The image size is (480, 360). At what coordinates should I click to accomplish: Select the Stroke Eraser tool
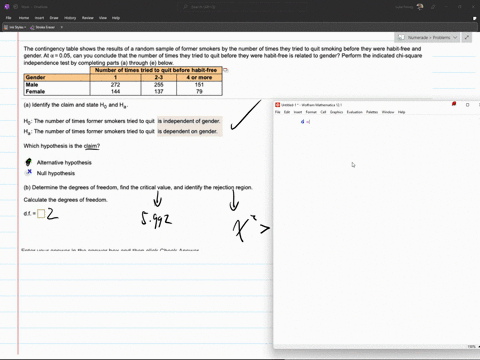pyautogui.click(x=42, y=27)
